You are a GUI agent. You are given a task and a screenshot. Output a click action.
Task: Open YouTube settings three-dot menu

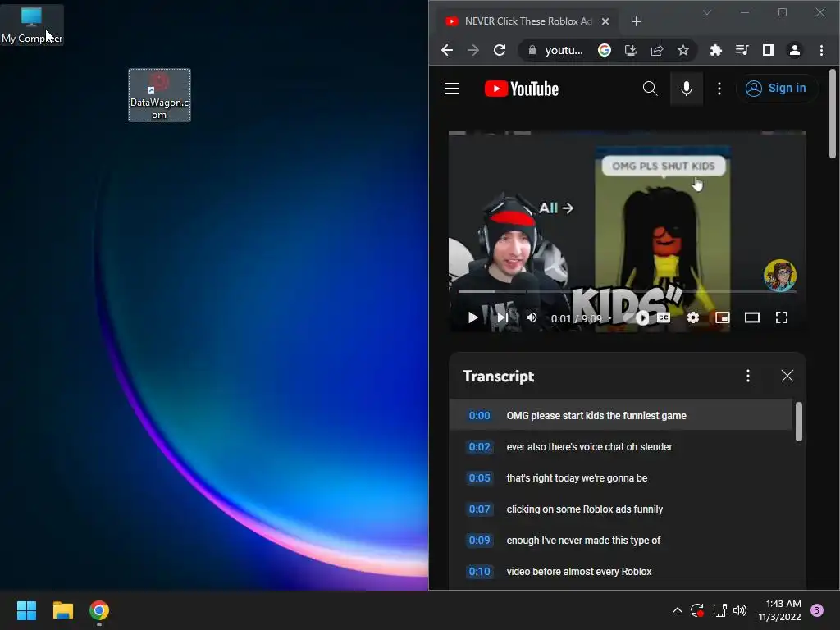pos(719,89)
